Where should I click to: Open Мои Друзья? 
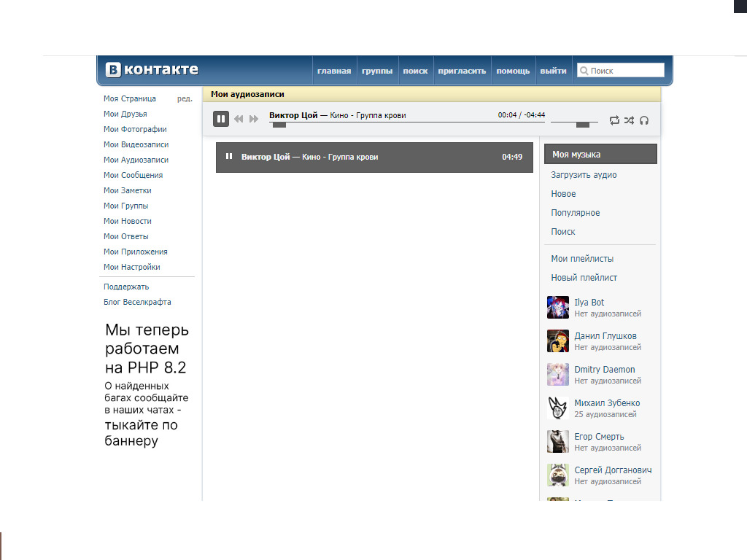[125, 114]
